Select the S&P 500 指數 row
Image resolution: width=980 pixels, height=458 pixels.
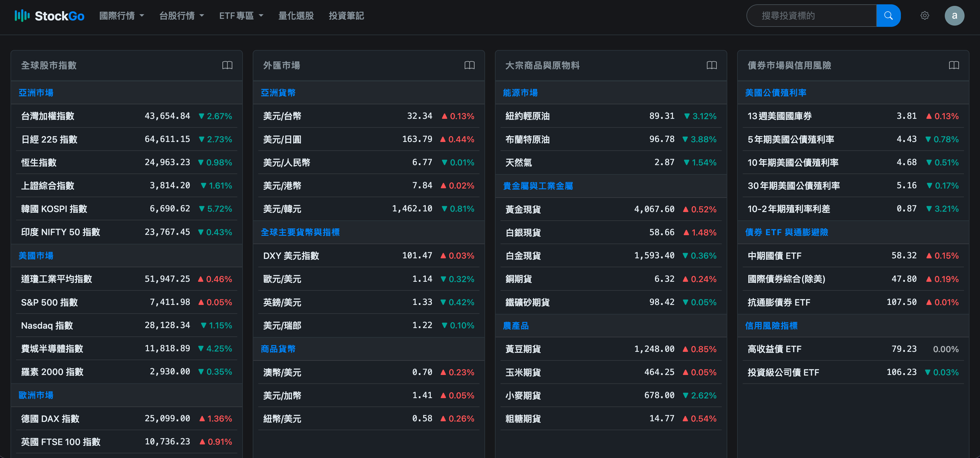(127, 302)
